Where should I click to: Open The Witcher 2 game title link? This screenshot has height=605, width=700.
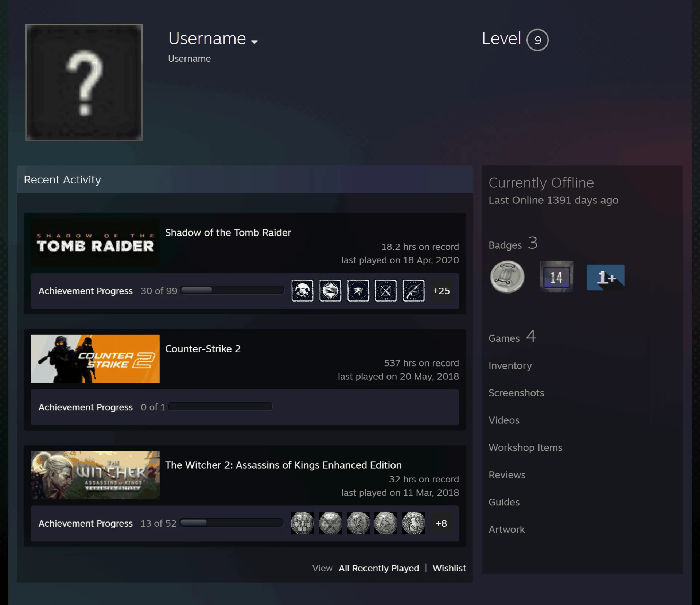coord(283,465)
